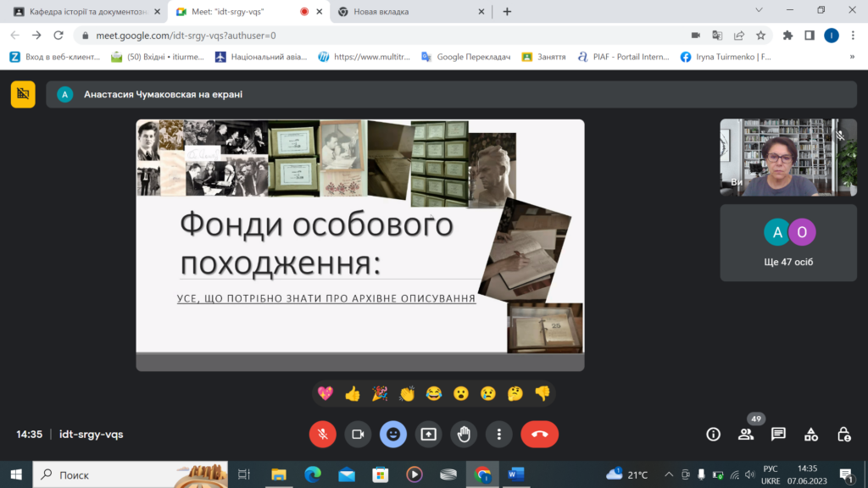Screen dimensions: 868x488
Task: Raise hand in the meeting
Action: (x=464, y=434)
